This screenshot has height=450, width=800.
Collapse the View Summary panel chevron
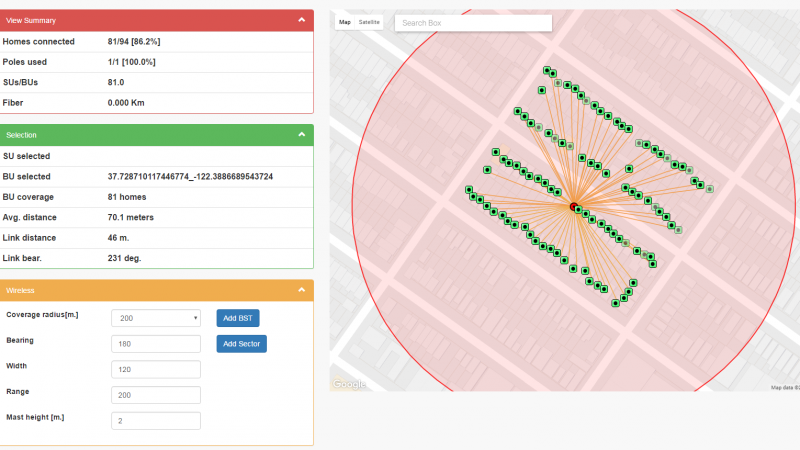302,19
